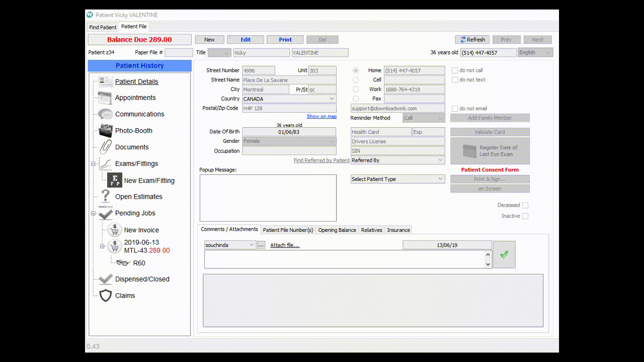Click the Refresh button
Image resolution: width=644 pixels, height=362 pixels.
472,39
